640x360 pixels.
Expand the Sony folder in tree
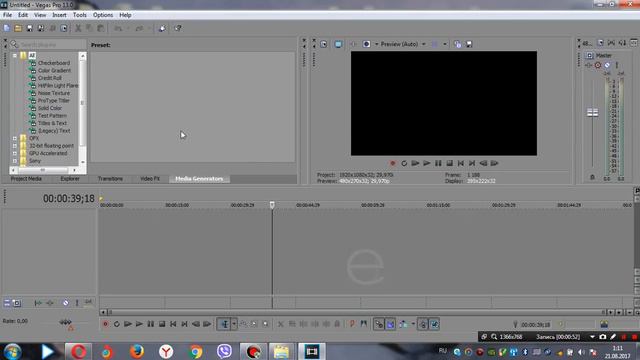pos(15,161)
